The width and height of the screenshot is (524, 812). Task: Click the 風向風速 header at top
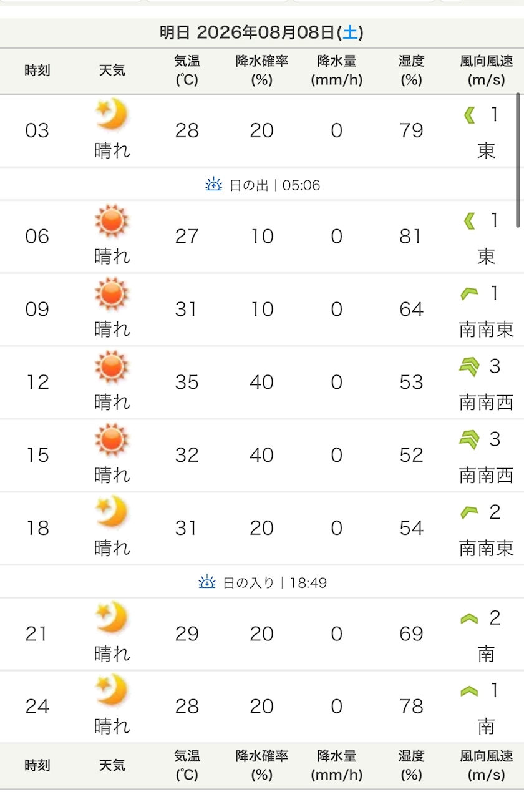coord(487,71)
